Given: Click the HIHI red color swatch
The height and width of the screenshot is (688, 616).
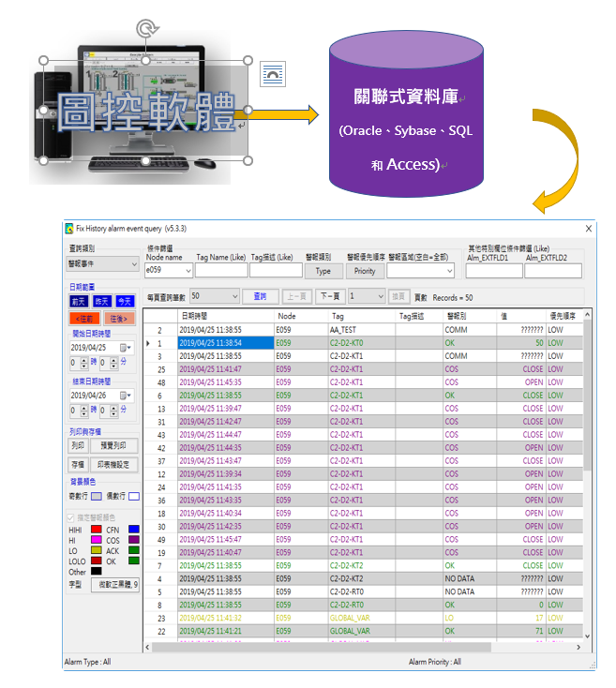Looking at the screenshot, I should tap(96, 531).
